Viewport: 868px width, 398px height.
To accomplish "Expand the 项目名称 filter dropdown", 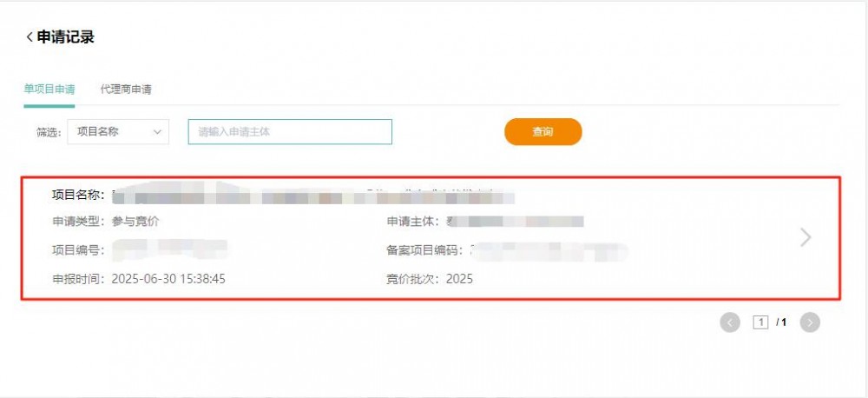I will click(118, 132).
